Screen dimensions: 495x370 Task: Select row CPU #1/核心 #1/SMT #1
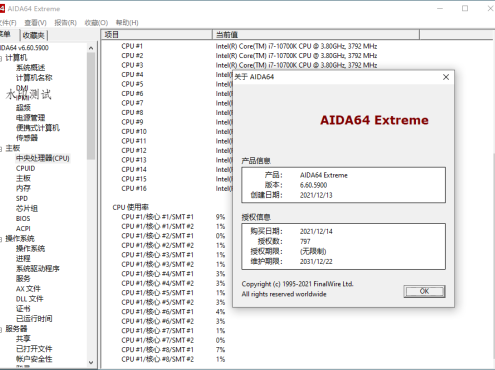pos(157,217)
